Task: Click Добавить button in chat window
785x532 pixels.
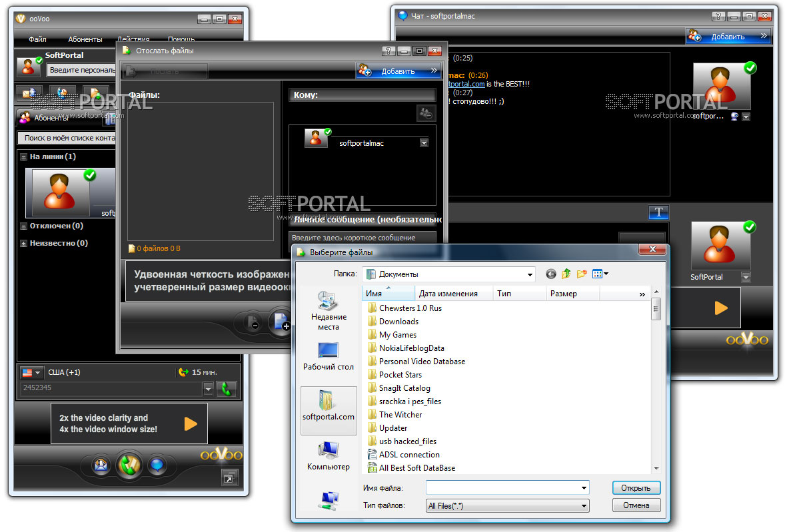Action: point(728,36)
